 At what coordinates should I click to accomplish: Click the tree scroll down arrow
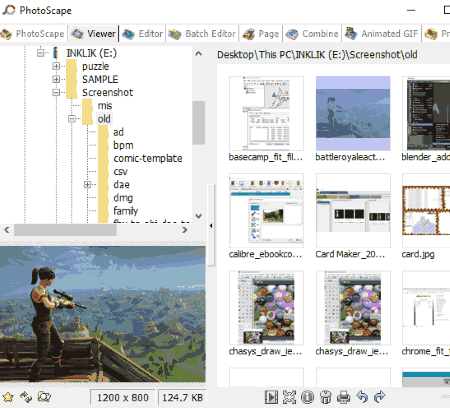click(198, 216)
